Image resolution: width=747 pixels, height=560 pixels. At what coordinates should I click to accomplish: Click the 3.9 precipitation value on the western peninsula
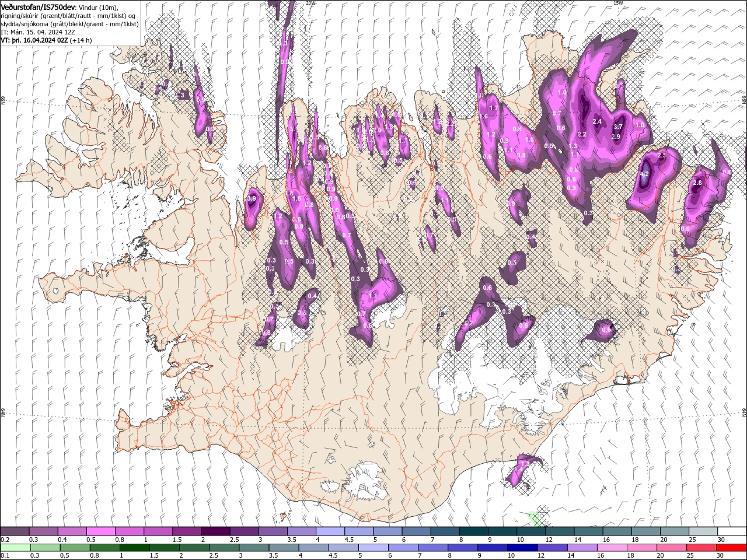pyautogui.click(x=252, y=199)
